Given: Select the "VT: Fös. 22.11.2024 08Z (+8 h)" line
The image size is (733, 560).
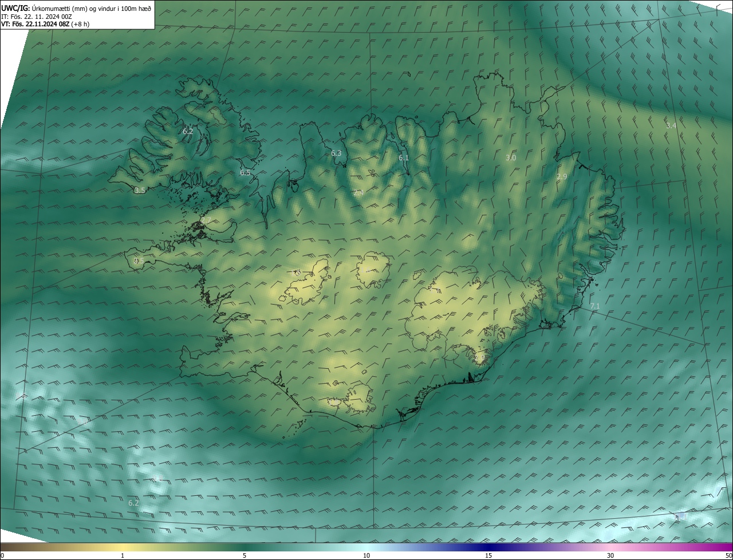Looking at the screenshot, I should (x=45, y=24).
